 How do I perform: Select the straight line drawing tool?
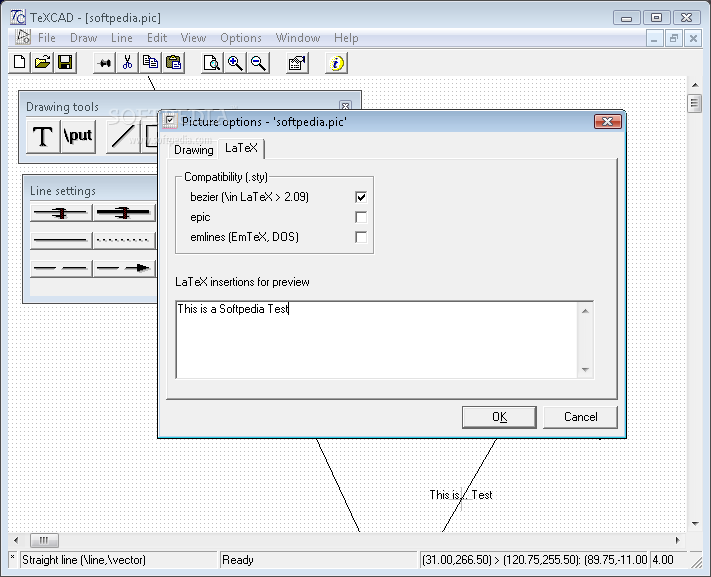coord(122,136)
